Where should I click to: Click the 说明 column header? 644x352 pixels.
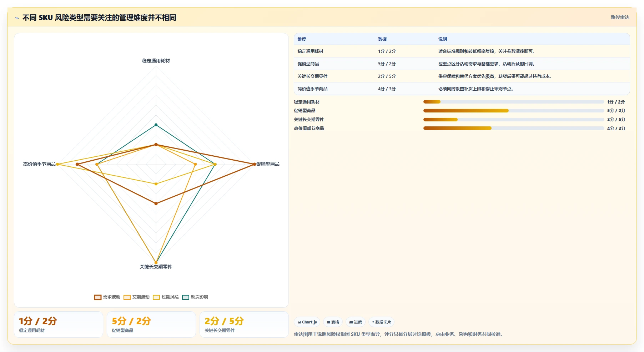click(x=443, y=39)
